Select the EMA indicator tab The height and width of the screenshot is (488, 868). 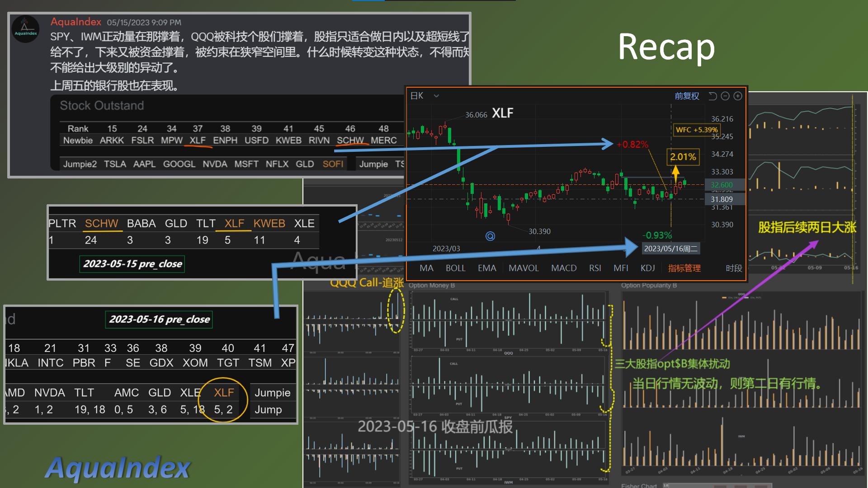pyautogui.click(x=487, y=268)
